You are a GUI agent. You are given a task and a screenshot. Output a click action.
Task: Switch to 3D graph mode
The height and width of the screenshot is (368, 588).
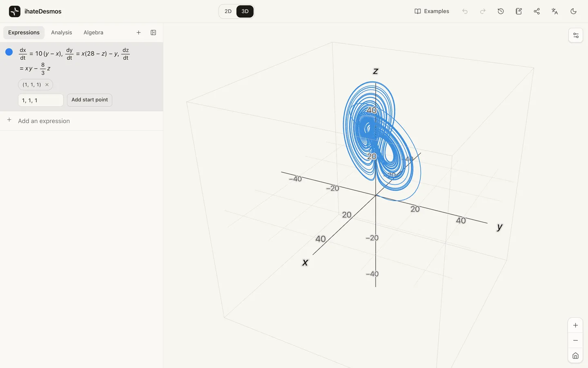click(x=245, y=11)
